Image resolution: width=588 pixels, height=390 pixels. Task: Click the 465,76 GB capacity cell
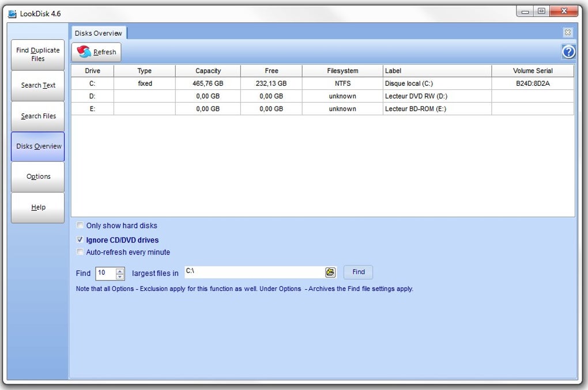(x=208, y=84)
